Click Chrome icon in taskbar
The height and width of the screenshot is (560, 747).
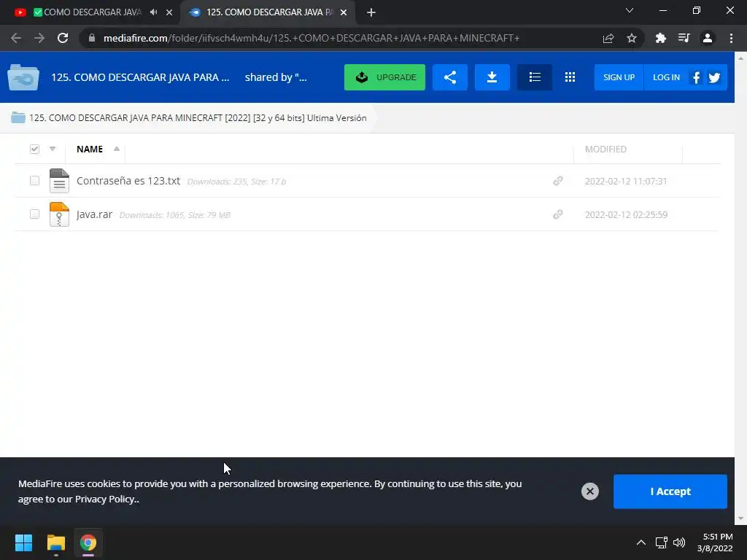tap(88, 542)
